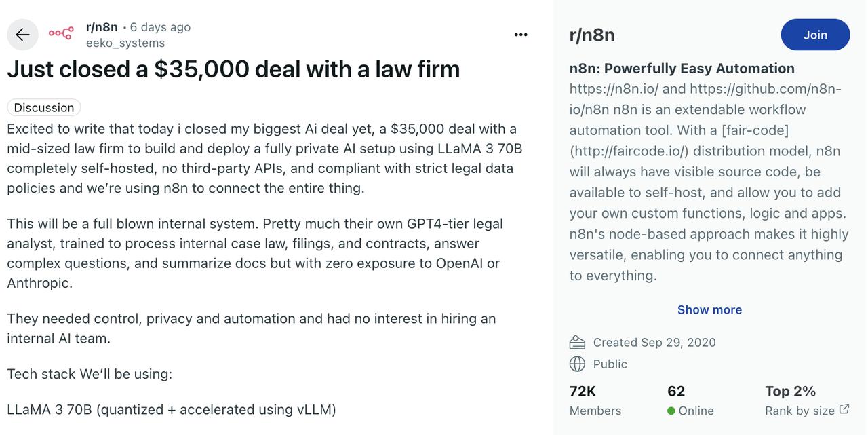Select the Discussion flair tag
Screen dimensions: 868x435
click(44, 107)
